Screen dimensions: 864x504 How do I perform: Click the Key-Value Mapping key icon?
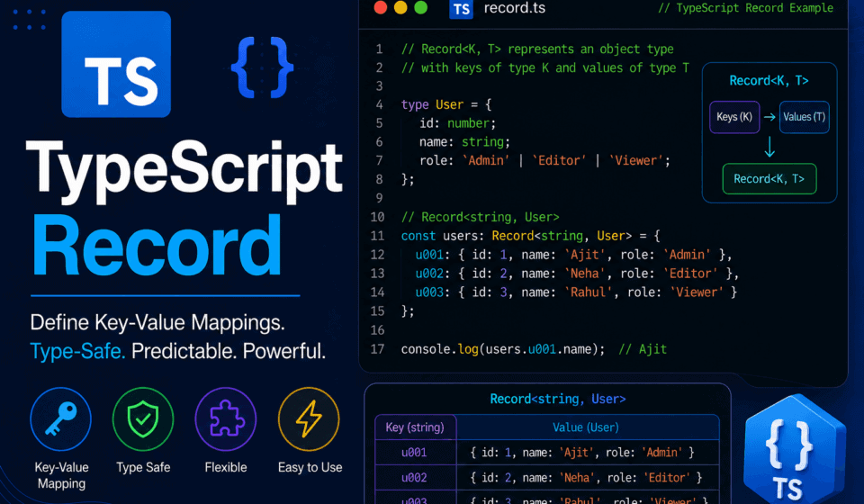[x=60, y=419]
